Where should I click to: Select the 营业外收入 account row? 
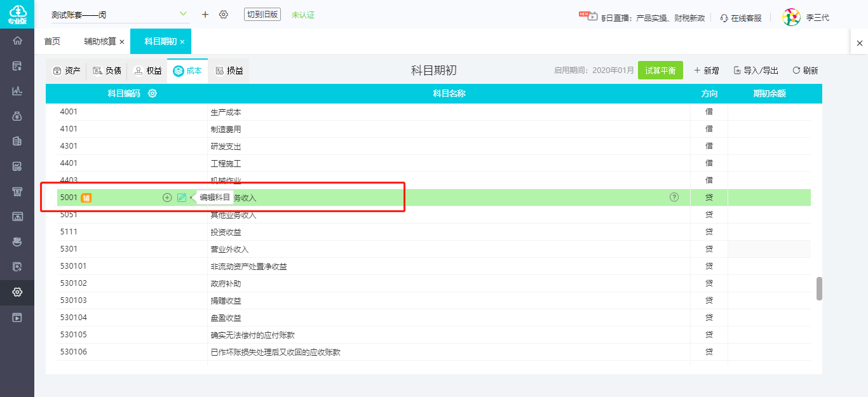click(x=434, y=249)
